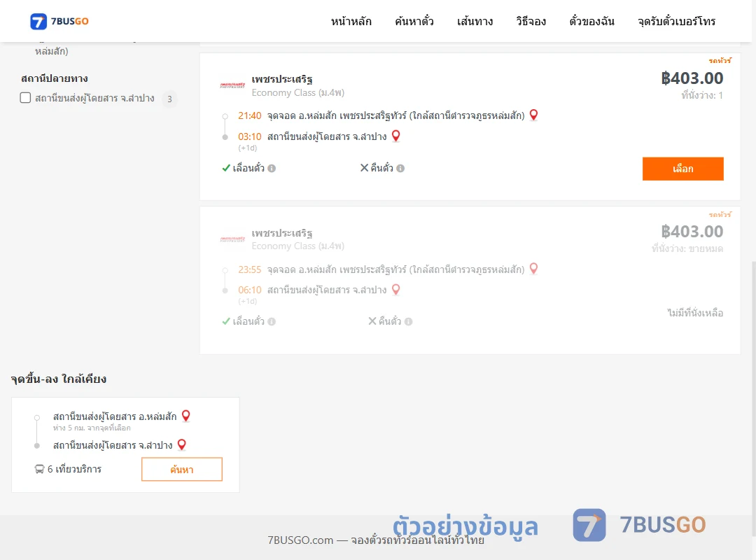Image resolution: width=756 pixels, height=560 pixels.
Task: Show info for เลื่อนตั๋ว on 21:40 trip
Action: click(272, 168)
